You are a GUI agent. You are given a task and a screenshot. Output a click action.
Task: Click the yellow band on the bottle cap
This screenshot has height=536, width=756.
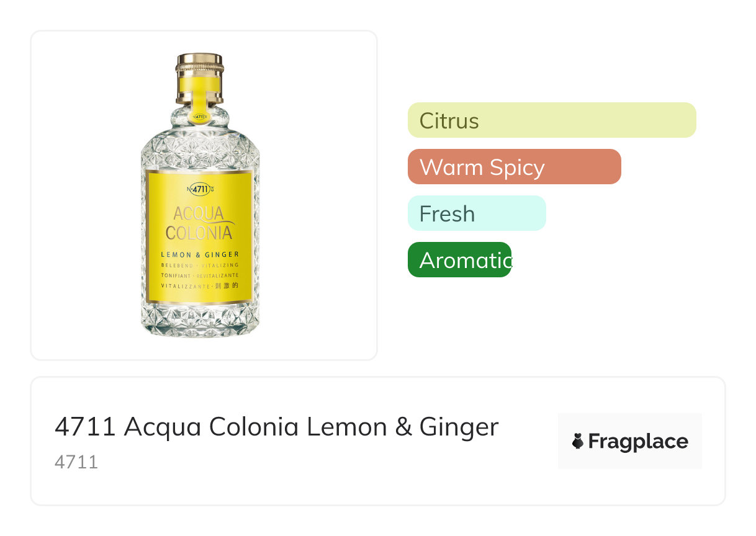(x=199, y=83)
